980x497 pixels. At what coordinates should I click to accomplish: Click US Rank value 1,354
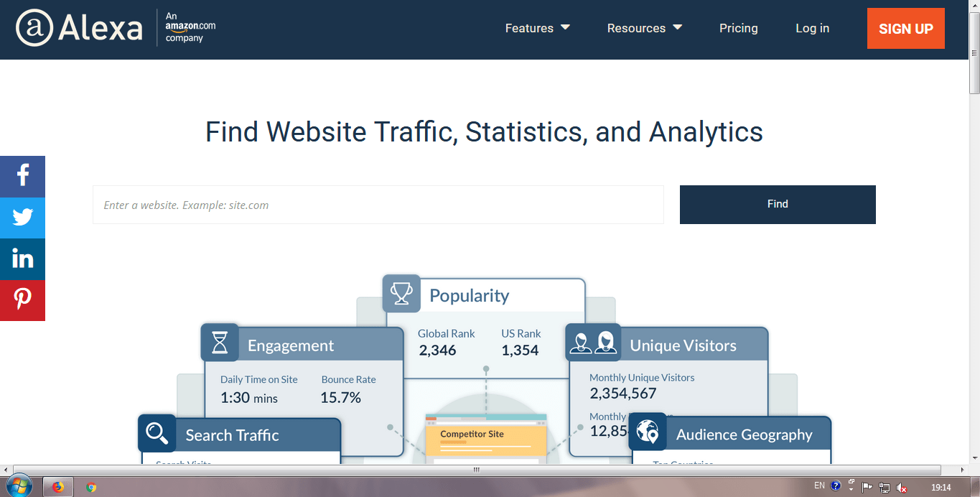click(x=521, y=350)
